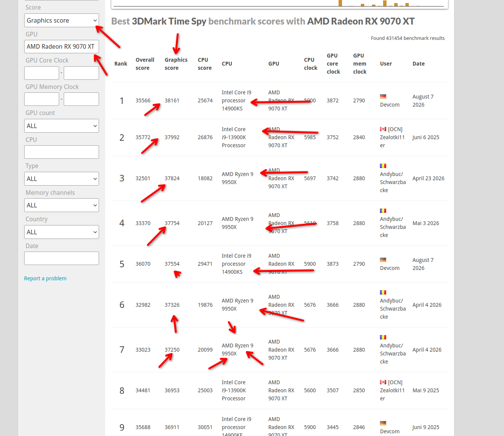Select CPU score 18082

[205, 178]
